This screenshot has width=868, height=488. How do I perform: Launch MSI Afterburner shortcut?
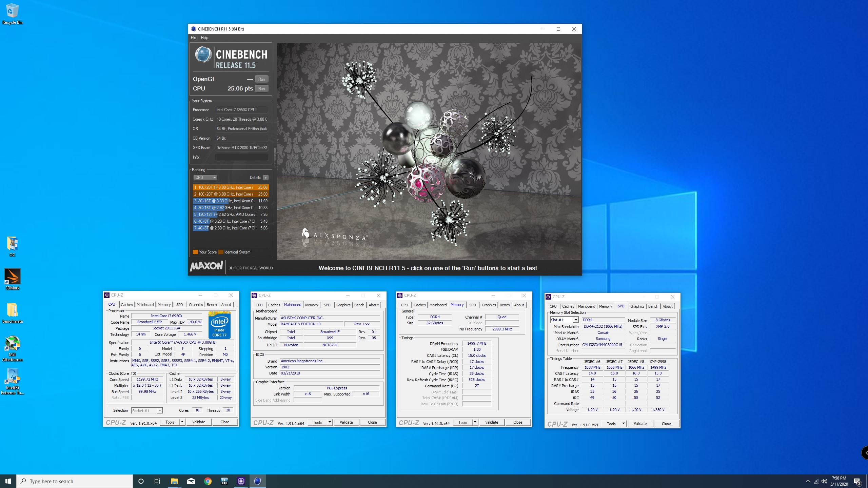tap(12, 348)
